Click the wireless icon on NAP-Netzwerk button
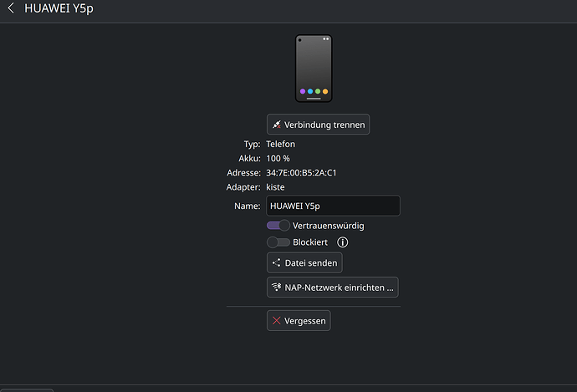 point(276,288)
